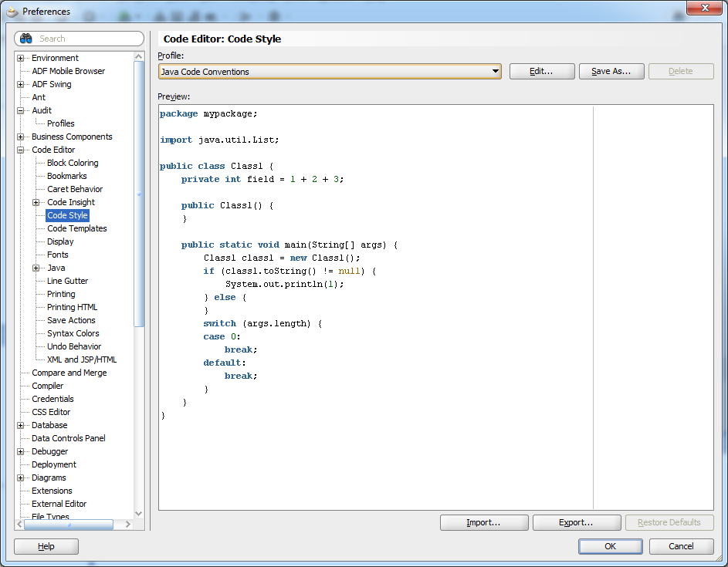
Task: Expand the Java node under Code Editor
Action: [x=36, y=268]
